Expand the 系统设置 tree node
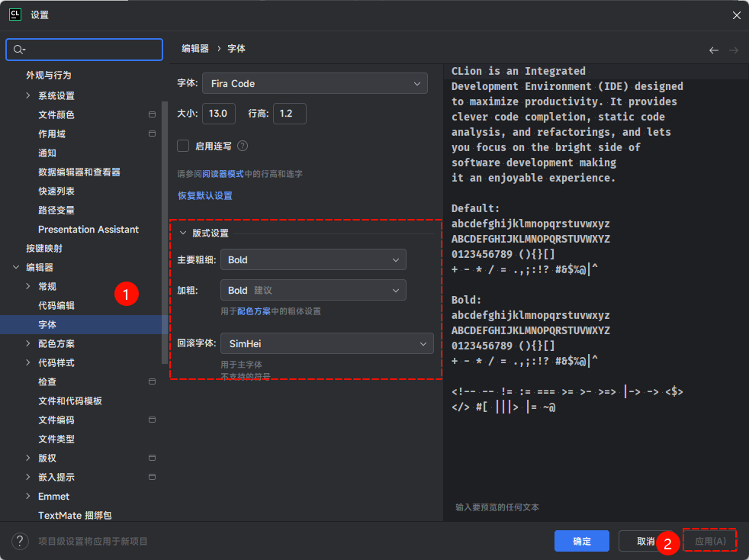 [28, 96]
